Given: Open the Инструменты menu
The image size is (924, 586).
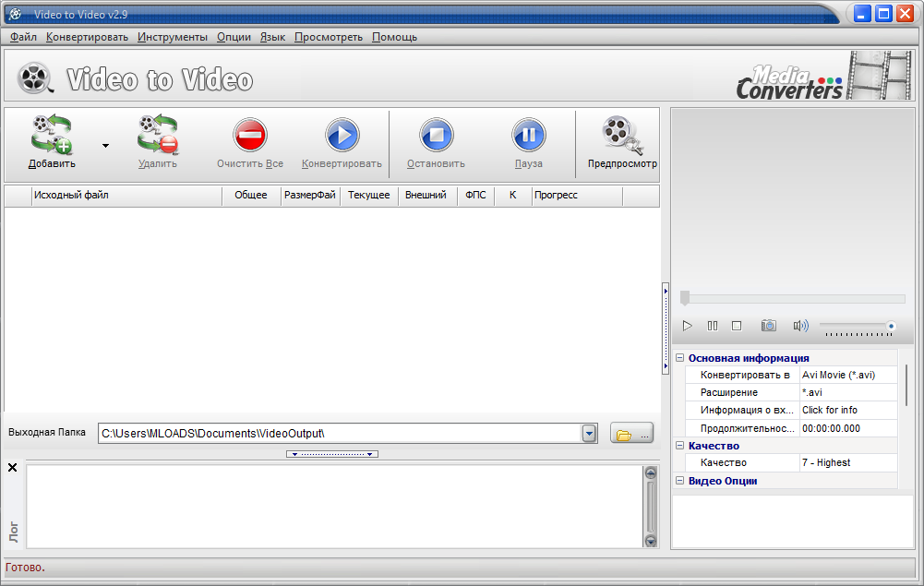Looking at the screenshot, I should (x=173, y=37).
